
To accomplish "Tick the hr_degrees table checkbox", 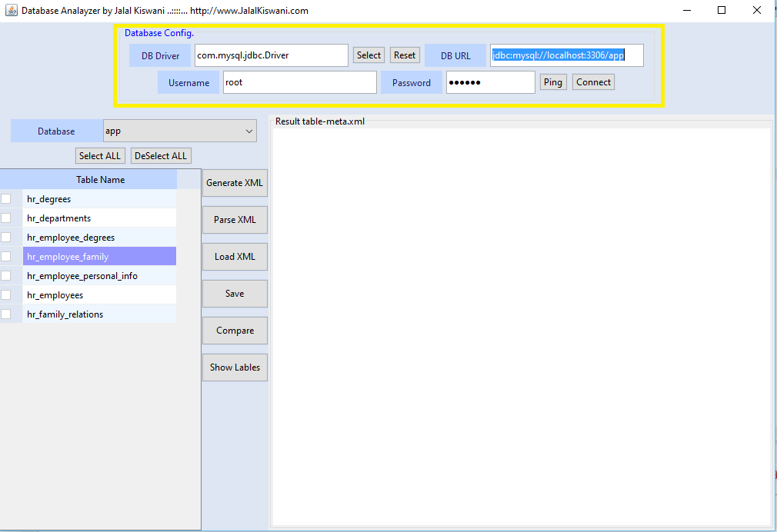I will coord(6,199).
